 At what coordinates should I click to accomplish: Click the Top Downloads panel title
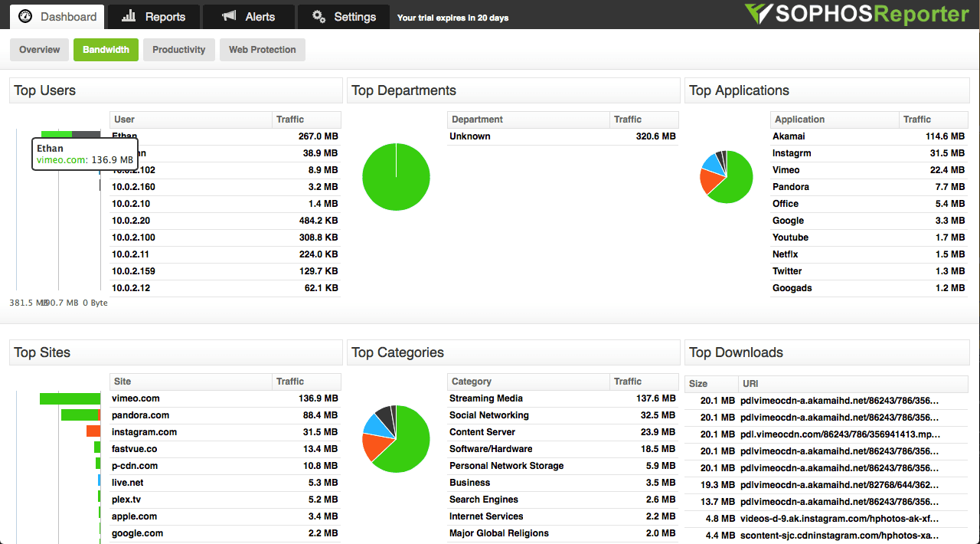pos(736,352)
